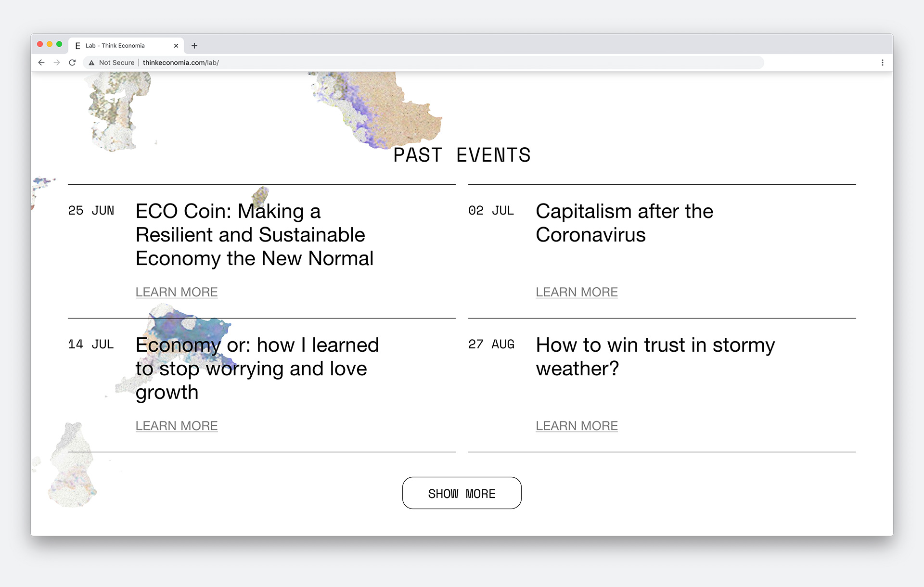
Task: Click the browser forward arrow
Action: (x=57, y=63)
